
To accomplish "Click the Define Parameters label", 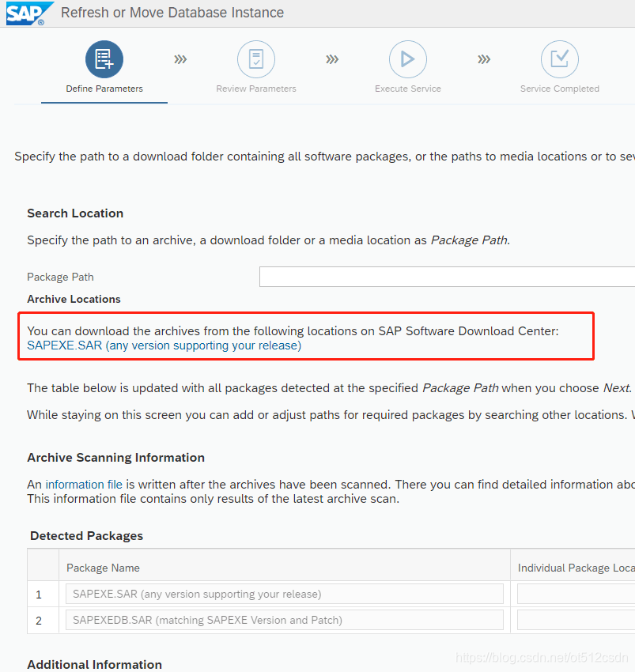I will [104, 89].
